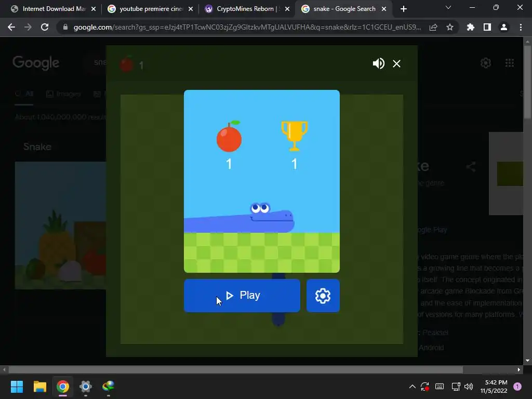
Task: Share the Snake knowledge panel
Action: (x=471, y=167)
